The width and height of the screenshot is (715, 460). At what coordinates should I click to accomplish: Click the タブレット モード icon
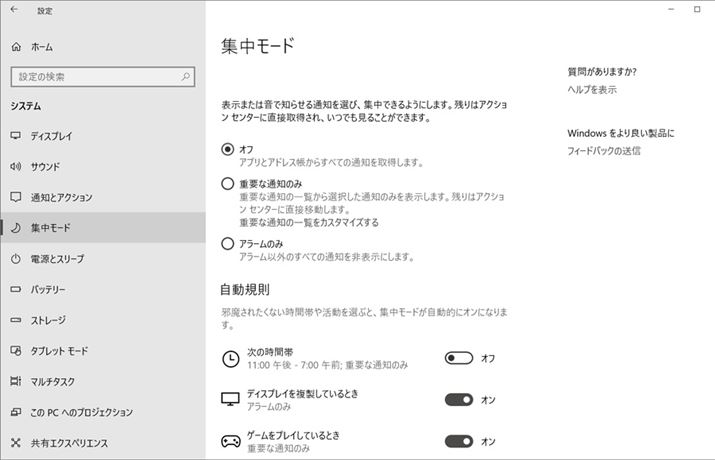pos(16,351)
